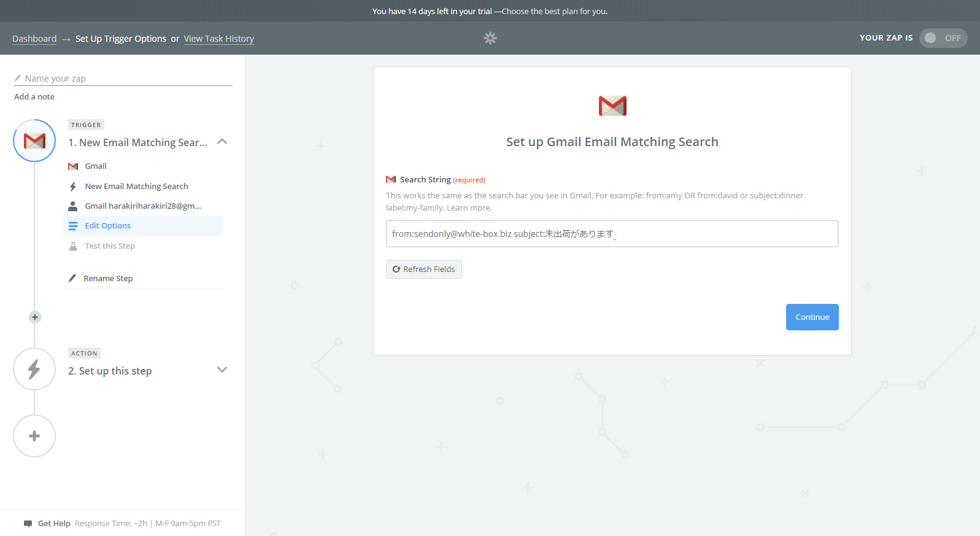Click the large add step plus circle

point(34,436)
